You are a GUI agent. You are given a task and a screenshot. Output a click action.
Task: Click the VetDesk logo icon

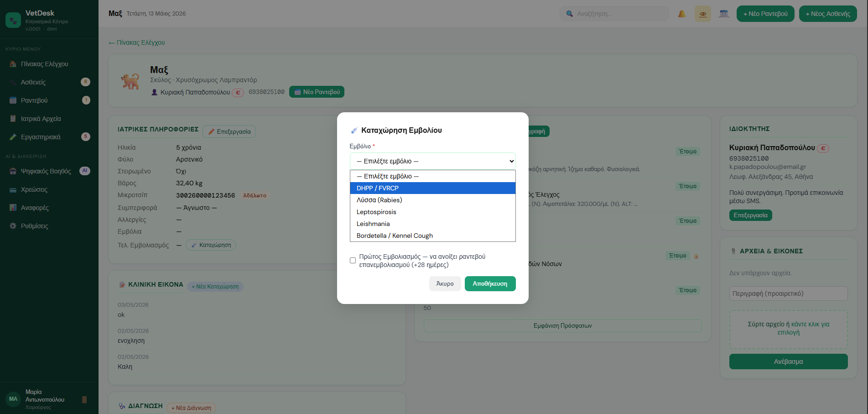click(x=13, y=20)
